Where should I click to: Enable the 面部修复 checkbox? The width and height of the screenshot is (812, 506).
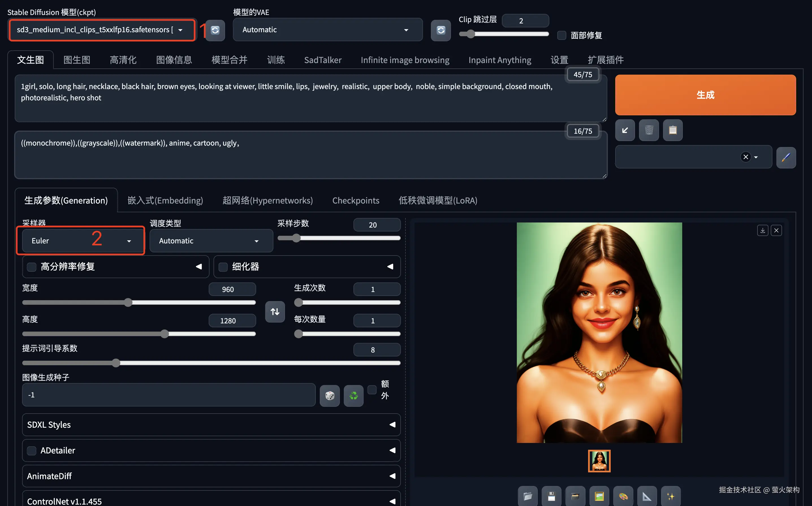tap(562, 35)
